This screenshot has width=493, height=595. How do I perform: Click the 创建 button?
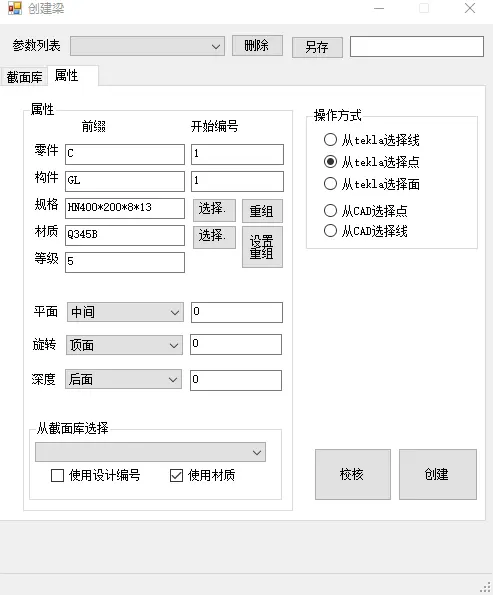point(438,474)
